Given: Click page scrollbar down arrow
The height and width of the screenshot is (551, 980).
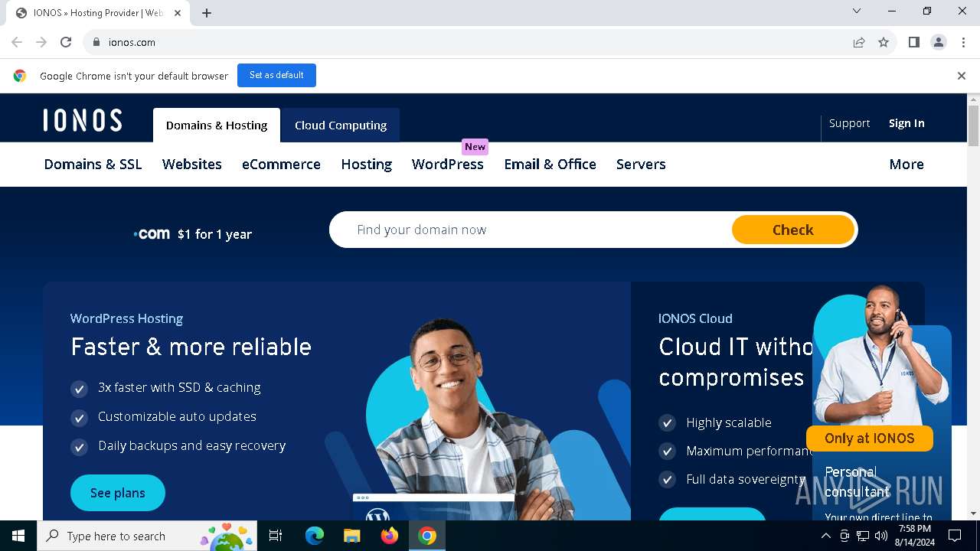Looking at the screenshot, I should 973,514.
